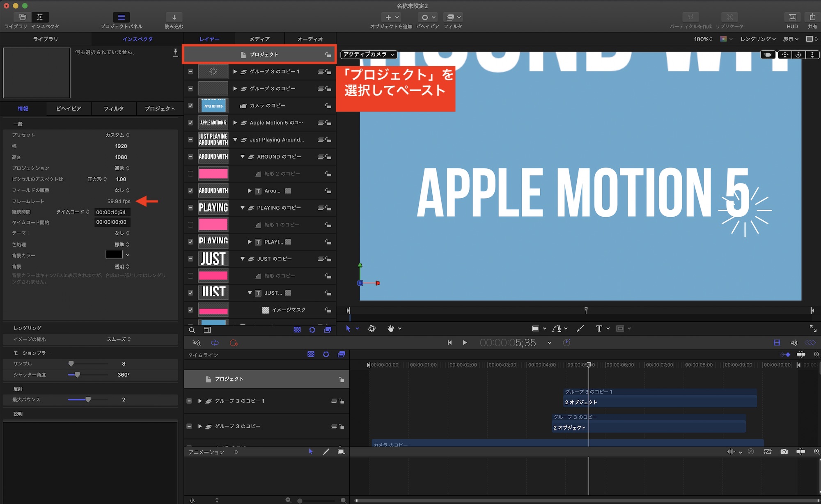Click the search magnifier under layers list
This screenshot has height=504, width=821.
pos(192,330)
